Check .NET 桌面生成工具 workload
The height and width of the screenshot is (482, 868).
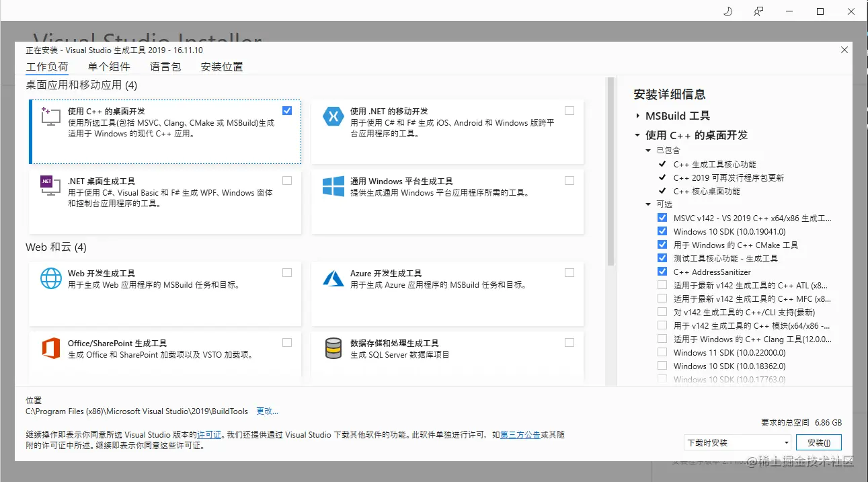[x=287, y=180]
